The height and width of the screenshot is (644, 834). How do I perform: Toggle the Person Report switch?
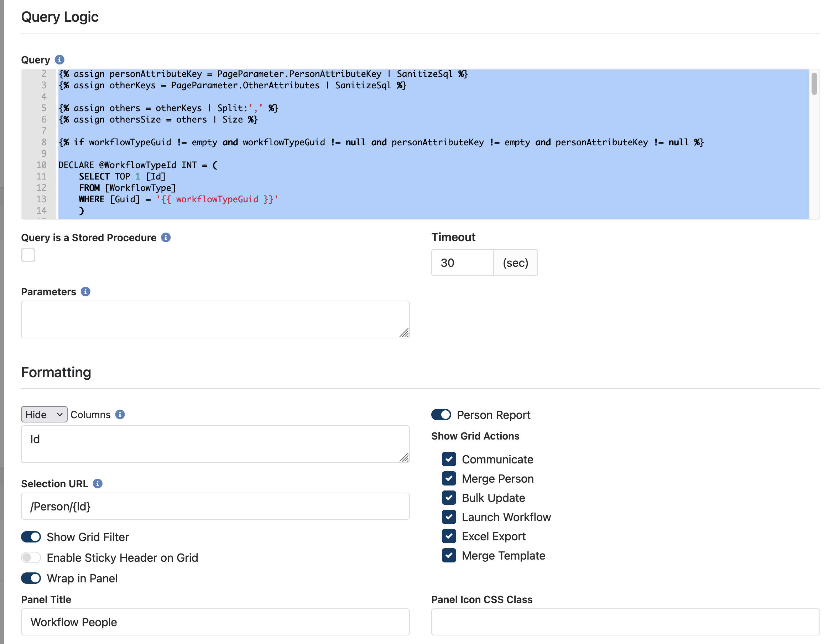point(441,415)
